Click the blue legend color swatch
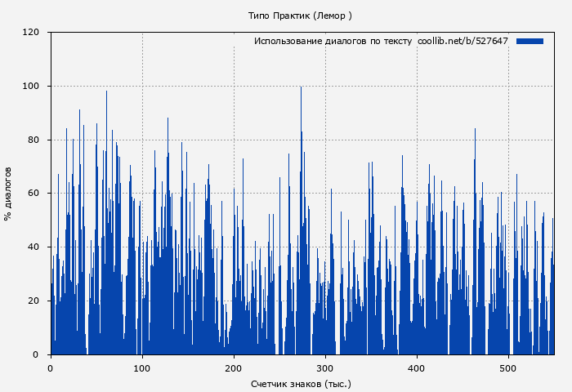The width and height of the screenshot is (572, 392). point(530,41)
